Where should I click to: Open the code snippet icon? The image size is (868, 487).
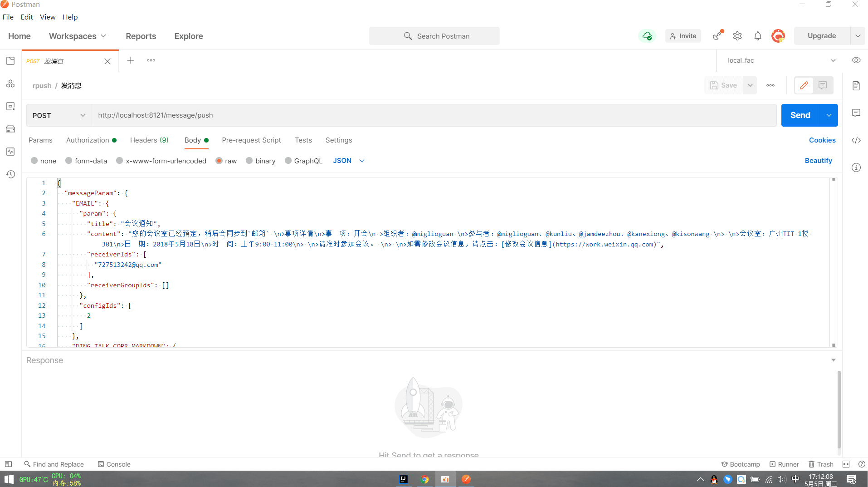pyautogui.click(x=856, y=140)
